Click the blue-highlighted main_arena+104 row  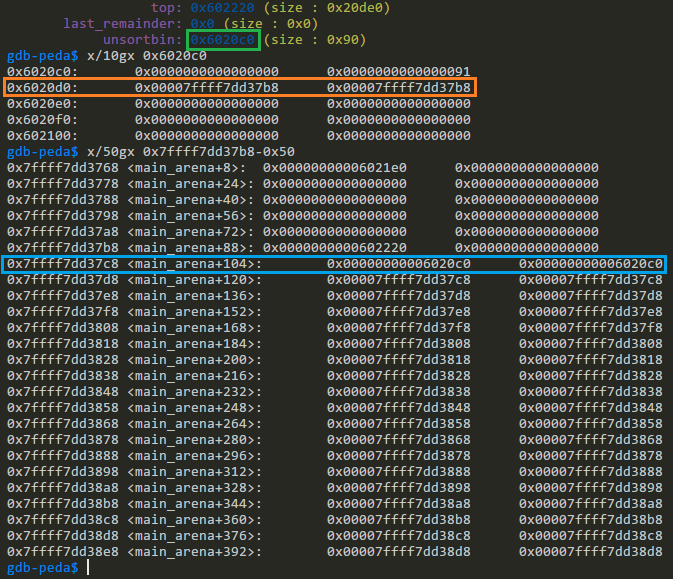coord(334,264)
